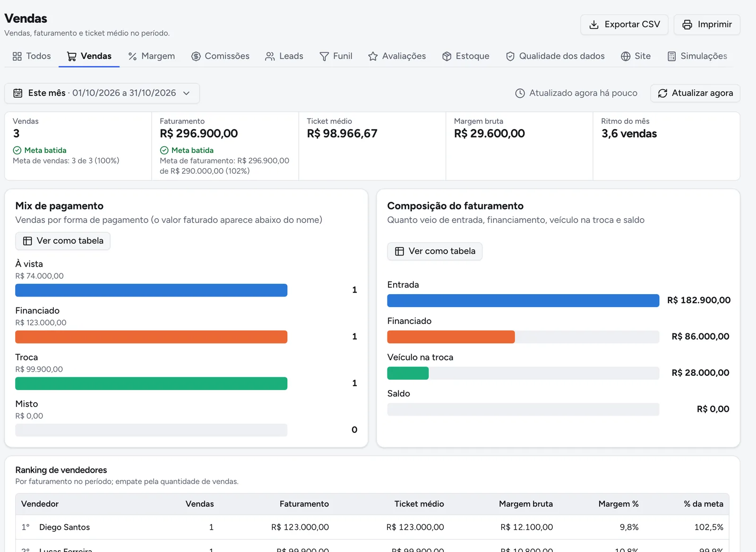
Task: Click the Faturamento column header
Action: 304,504
